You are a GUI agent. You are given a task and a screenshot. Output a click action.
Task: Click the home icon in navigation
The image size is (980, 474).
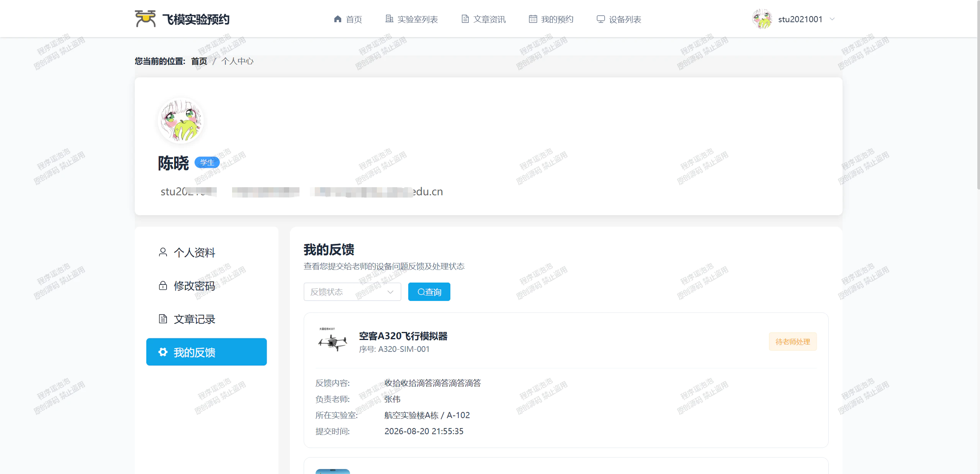click(337, 19)
